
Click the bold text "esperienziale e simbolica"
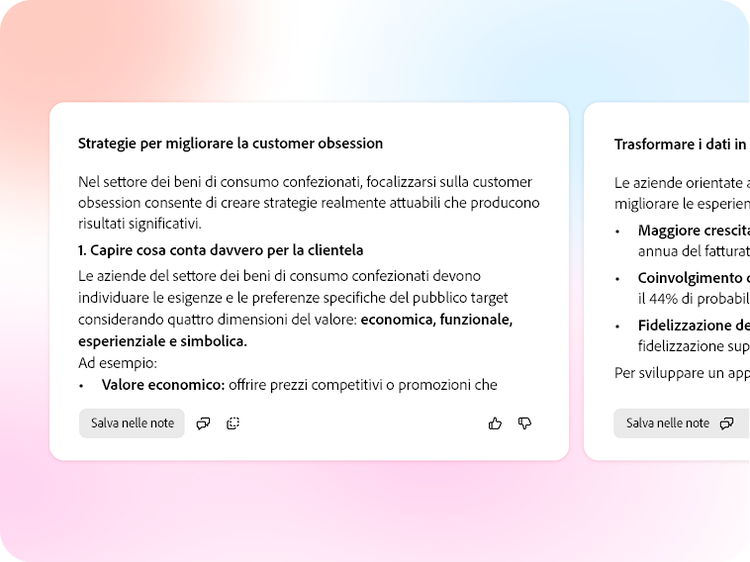(x=162, y=341)
